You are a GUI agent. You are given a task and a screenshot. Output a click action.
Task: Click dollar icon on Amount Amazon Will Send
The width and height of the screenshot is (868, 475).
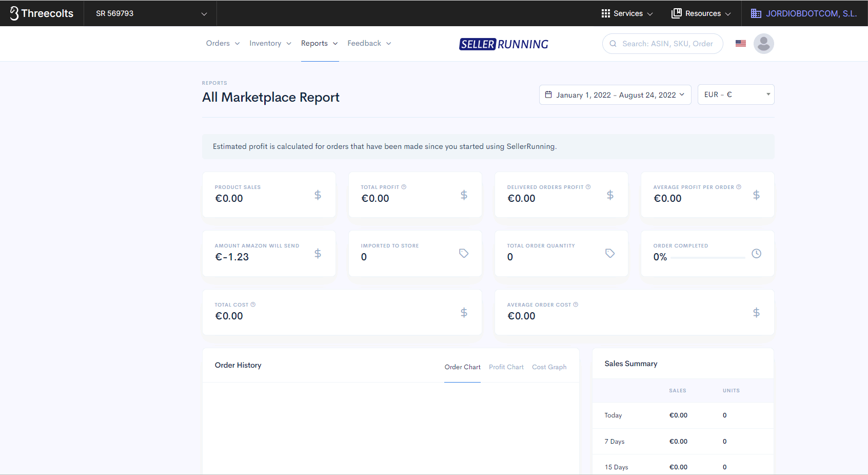tap(318, 253)
